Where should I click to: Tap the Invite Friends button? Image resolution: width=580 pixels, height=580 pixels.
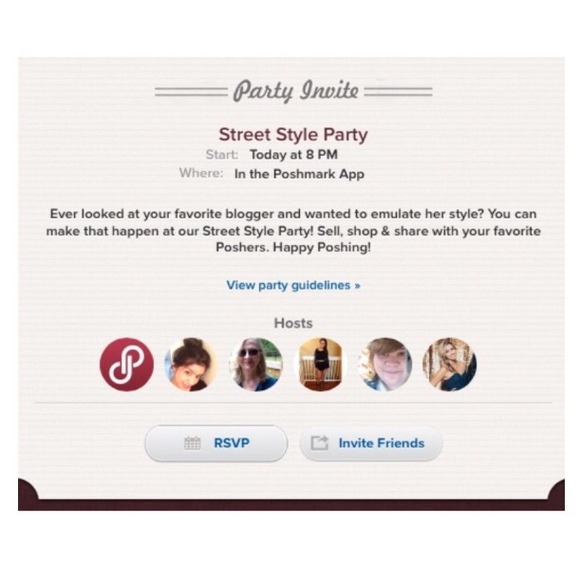371,443
